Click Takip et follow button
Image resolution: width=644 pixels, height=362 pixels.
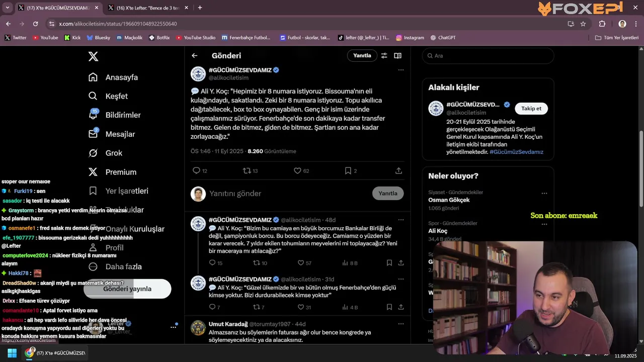tap(531, 109)
